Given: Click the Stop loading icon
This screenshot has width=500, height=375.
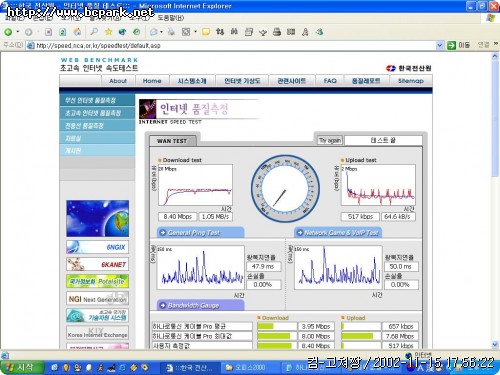Looking at the screenshot, I should pyautogui.click(x=48, y=32).
